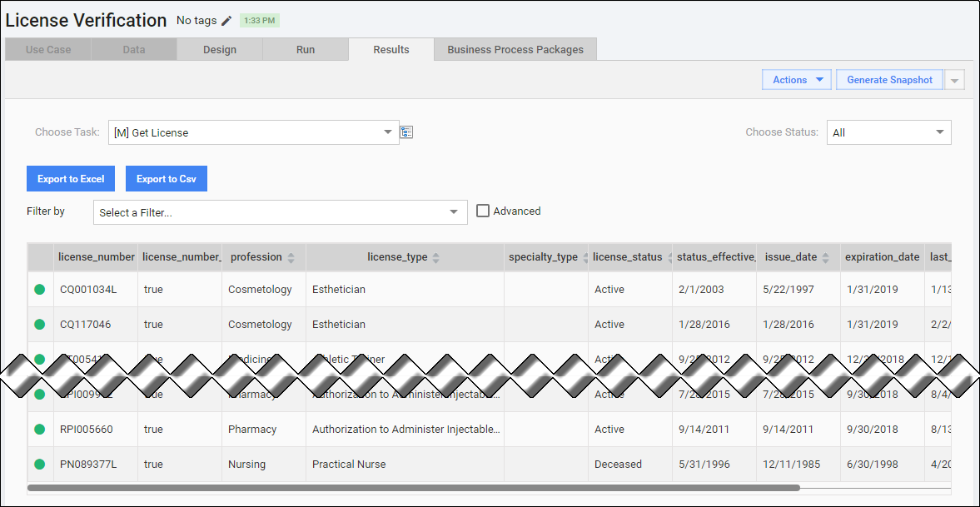Switch to the Run tab
Screen dimensions: 980x507
tap(305, 49)
